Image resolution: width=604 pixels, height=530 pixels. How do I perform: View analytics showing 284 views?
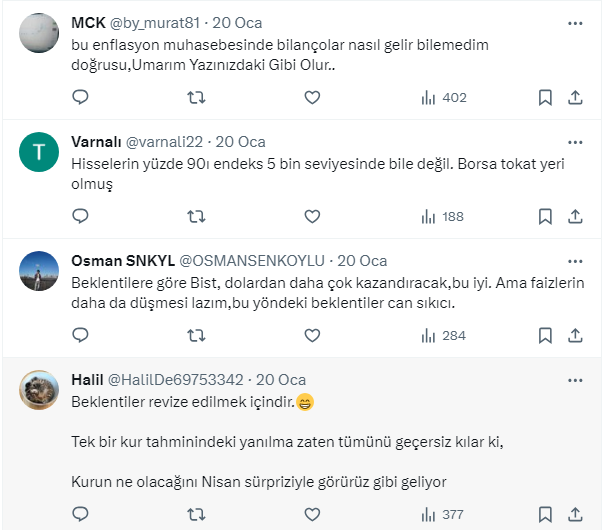[x=444, y=335]
